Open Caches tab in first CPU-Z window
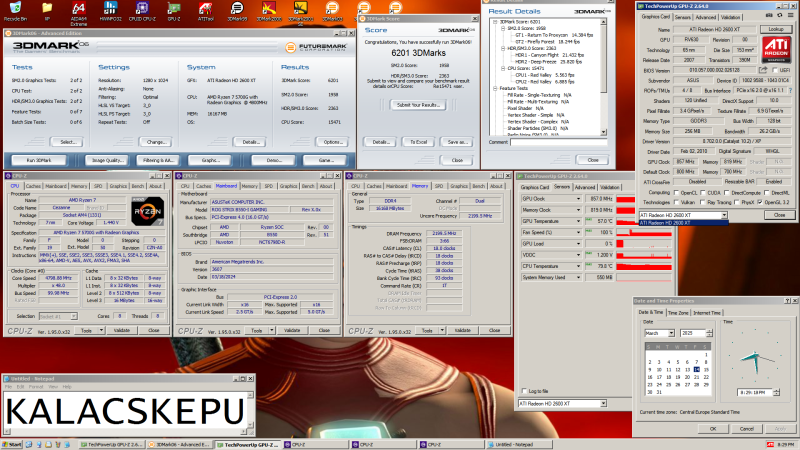The height and width of the screenshot is (450, 800). [34, 186]
